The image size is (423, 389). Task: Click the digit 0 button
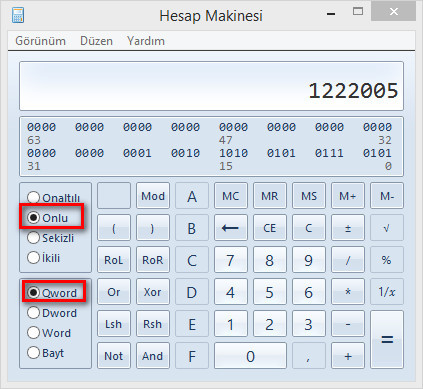tap(250, 356)
